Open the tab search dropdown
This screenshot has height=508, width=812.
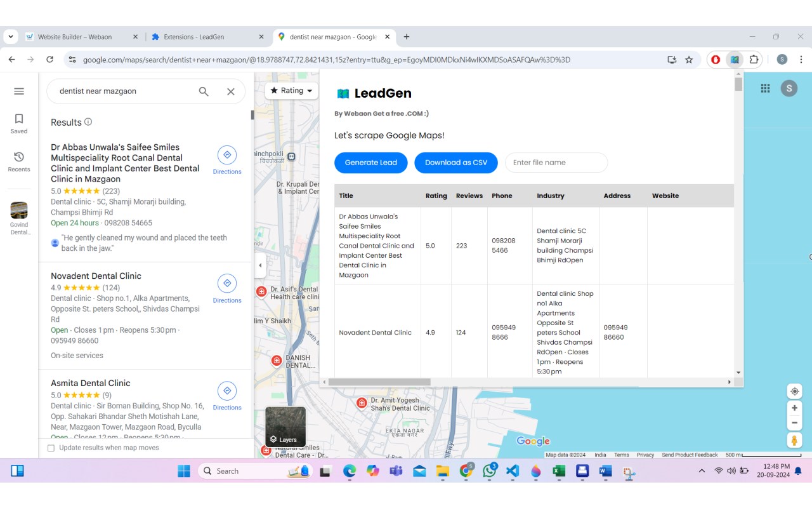pyautogui.click(x=10, y=37)
